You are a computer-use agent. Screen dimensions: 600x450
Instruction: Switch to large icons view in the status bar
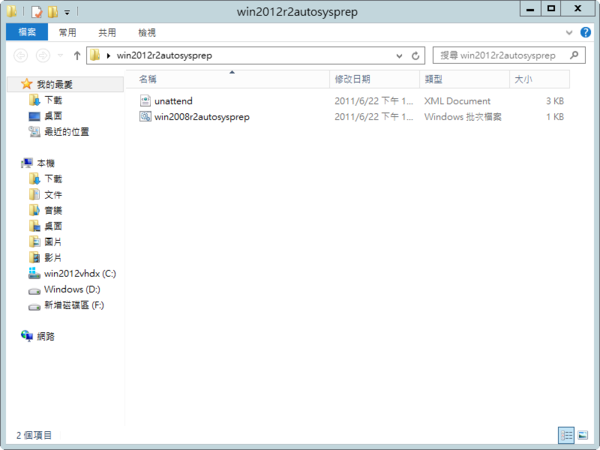click(x=583, y=435)
